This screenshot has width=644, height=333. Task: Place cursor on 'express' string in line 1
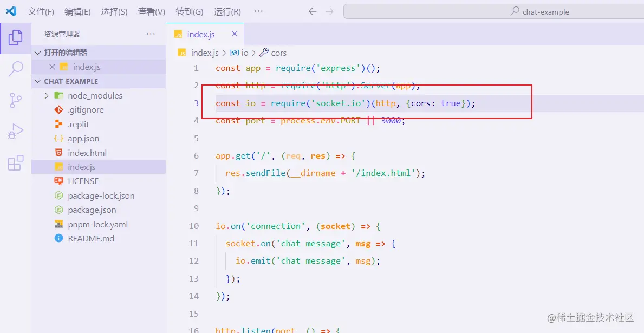tap(338, 68)
